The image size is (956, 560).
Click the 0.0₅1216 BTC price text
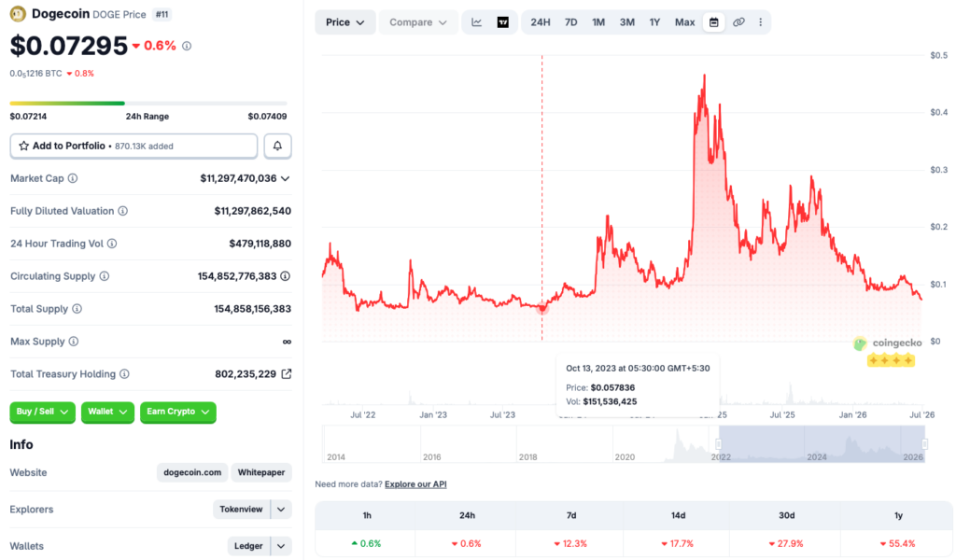coord(36,74)
